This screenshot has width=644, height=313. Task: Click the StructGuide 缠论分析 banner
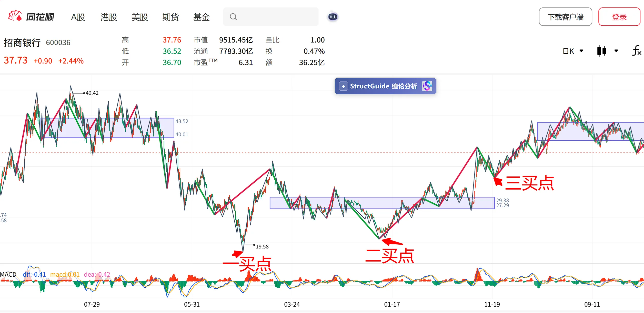click(x=385, y=86)
